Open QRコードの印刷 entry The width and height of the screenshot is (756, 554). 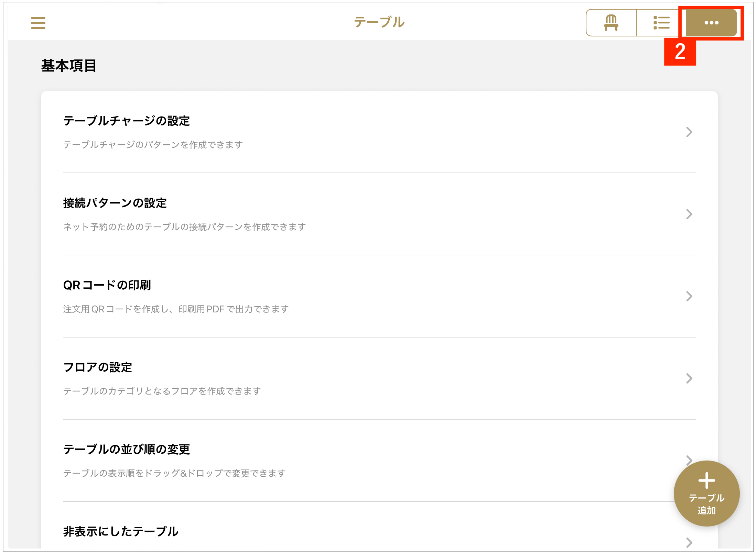tap(107, 285)
